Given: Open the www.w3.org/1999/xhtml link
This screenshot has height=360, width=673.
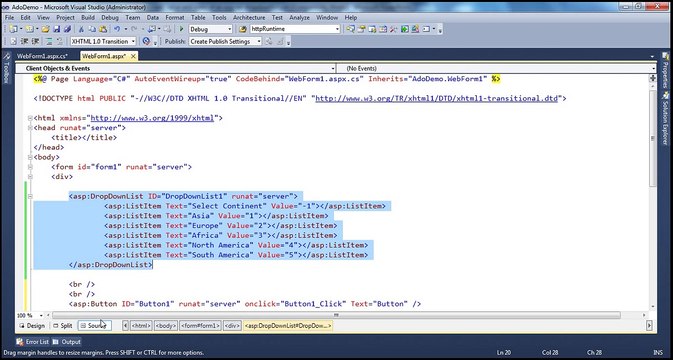Looking at the screenshot, I should point(152,118).
